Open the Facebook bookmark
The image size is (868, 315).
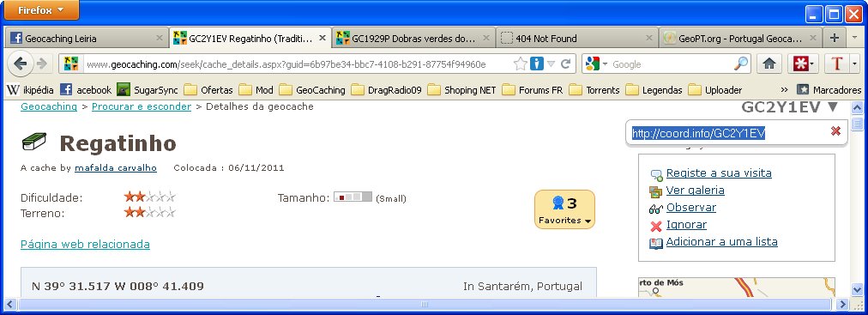85,89
